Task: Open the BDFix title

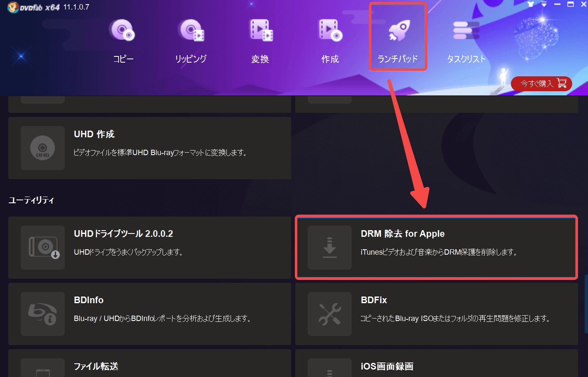Action: click(374, 300)
